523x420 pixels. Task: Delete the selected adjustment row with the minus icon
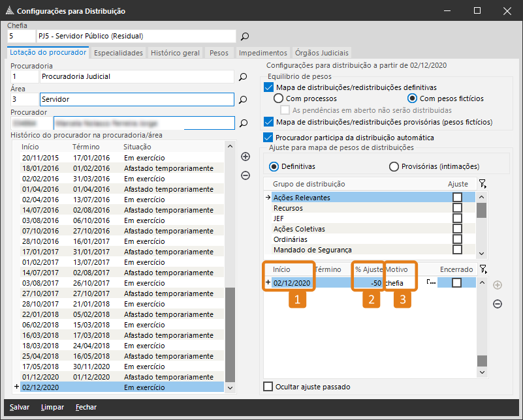tap(497, 304)
